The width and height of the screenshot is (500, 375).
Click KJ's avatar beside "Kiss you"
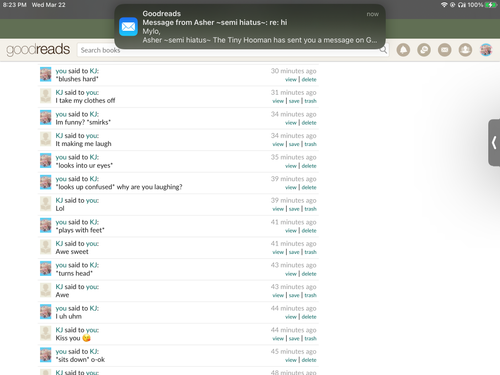(46, 333)
